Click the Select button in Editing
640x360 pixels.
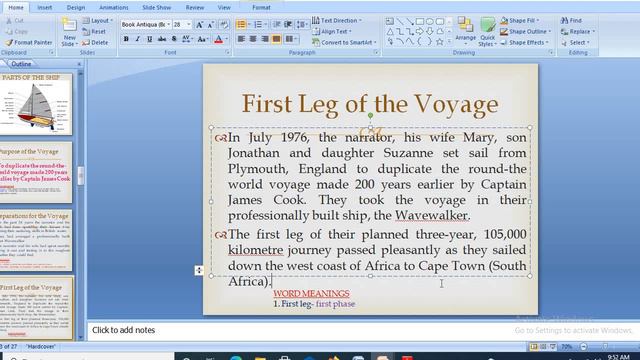576,42
